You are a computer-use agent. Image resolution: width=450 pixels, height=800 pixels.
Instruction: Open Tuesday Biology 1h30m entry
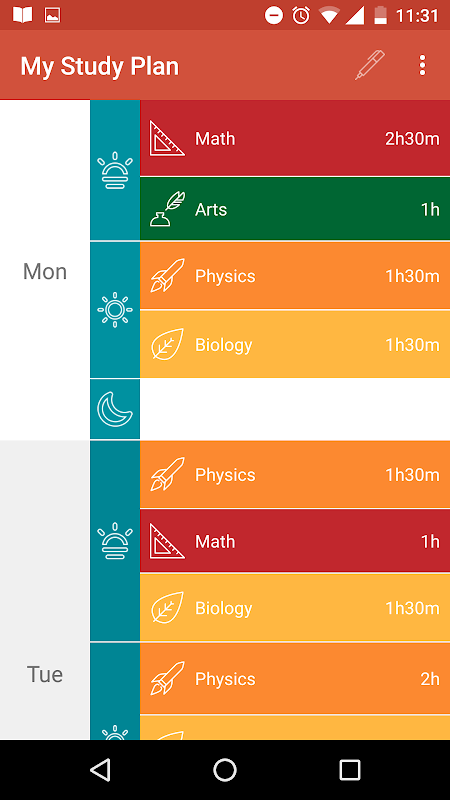pos(295,608)
